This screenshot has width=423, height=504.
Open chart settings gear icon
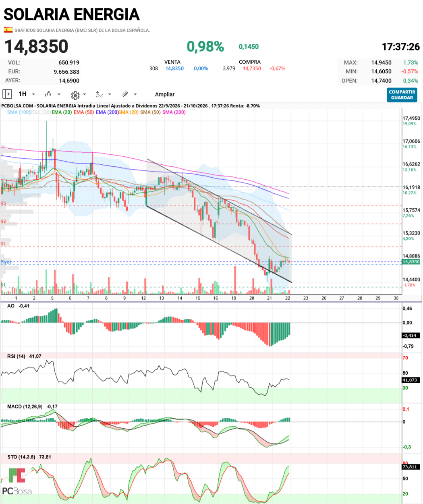coord(75,95)
